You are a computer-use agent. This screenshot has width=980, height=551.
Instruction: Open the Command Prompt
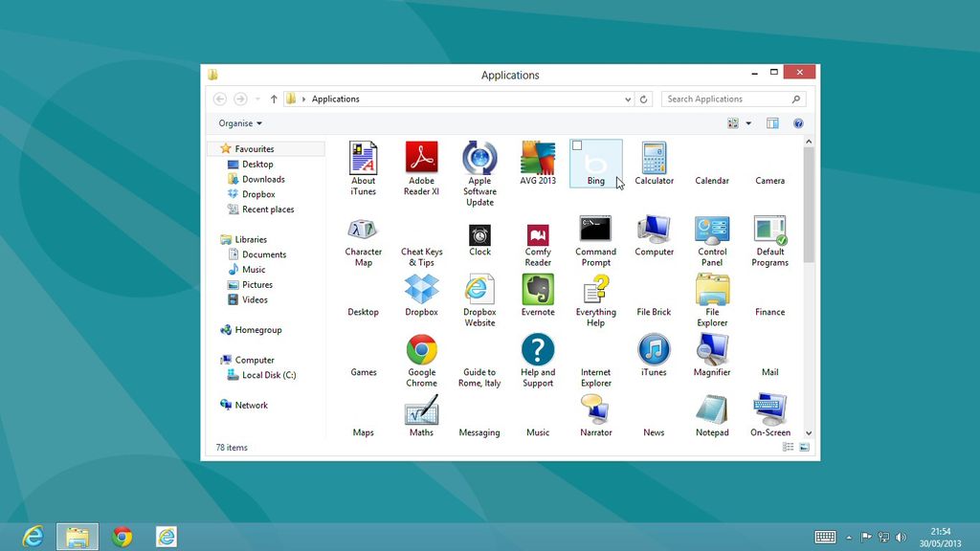(x=595, y=228)
